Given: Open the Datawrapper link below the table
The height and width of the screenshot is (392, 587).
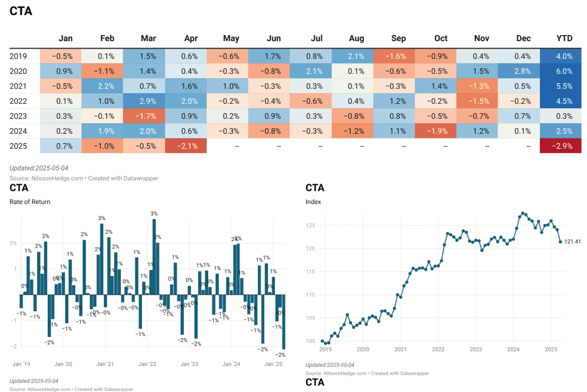Looking at the screenshot, I should coord(139,178).
